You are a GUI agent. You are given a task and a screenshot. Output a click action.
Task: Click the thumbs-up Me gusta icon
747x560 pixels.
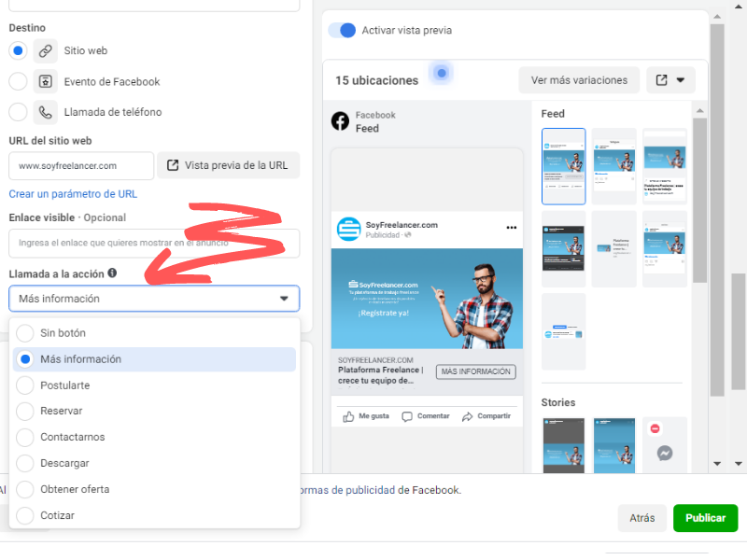pyautogui.click(x=348, y=416)
